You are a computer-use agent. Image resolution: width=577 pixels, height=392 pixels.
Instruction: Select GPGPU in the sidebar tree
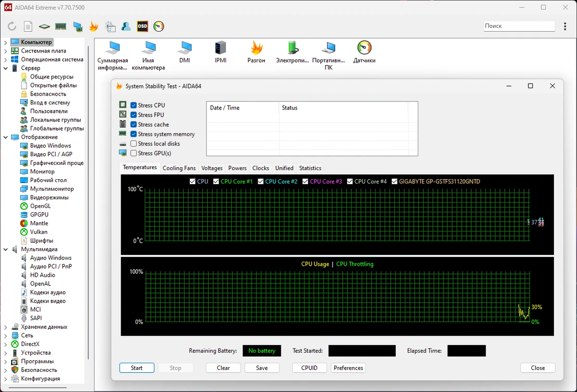(39, 215)
